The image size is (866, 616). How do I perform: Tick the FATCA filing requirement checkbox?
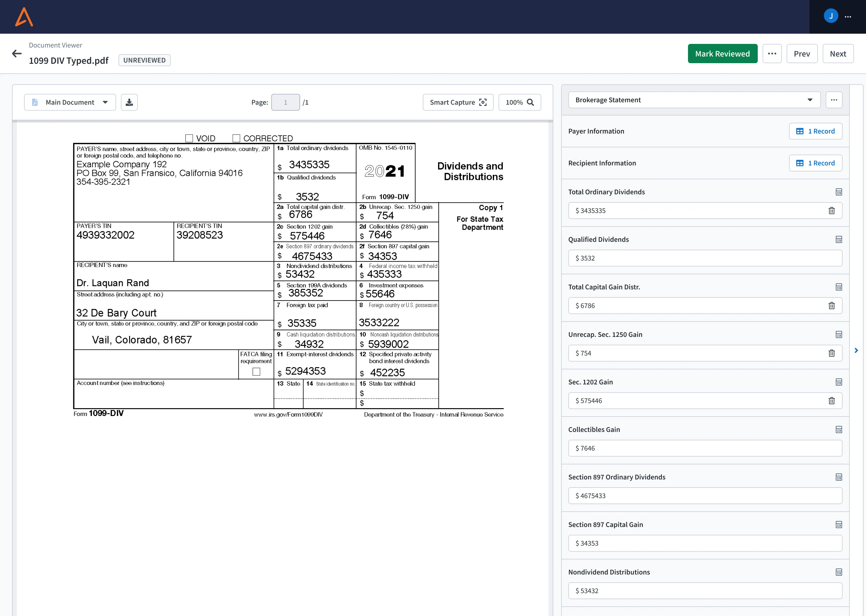pyautogui.click(x=256, y=372)
